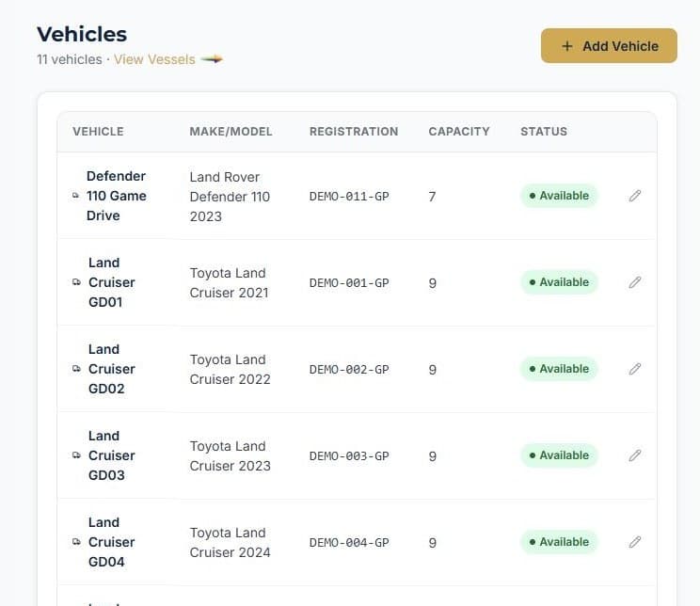Select the Land Cruiser GD01 name
The height and width of the screenshot is (606, 700).
click(112, 282)
